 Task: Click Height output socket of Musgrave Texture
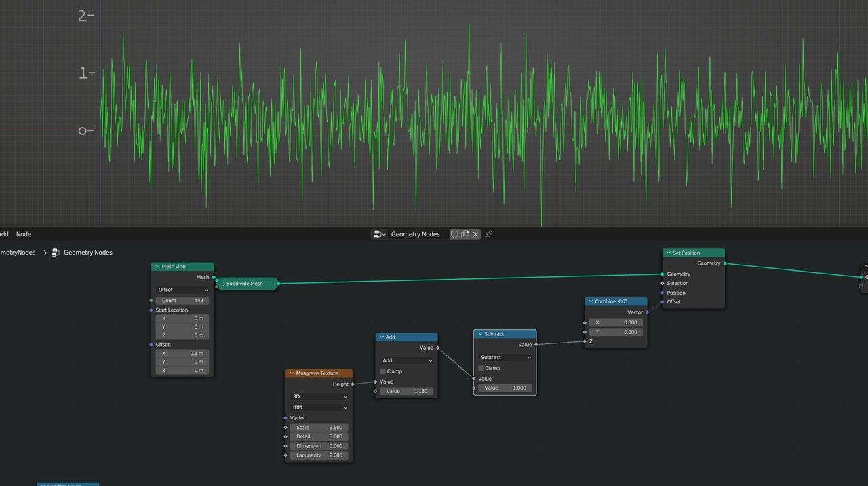(x=353, y=384)
